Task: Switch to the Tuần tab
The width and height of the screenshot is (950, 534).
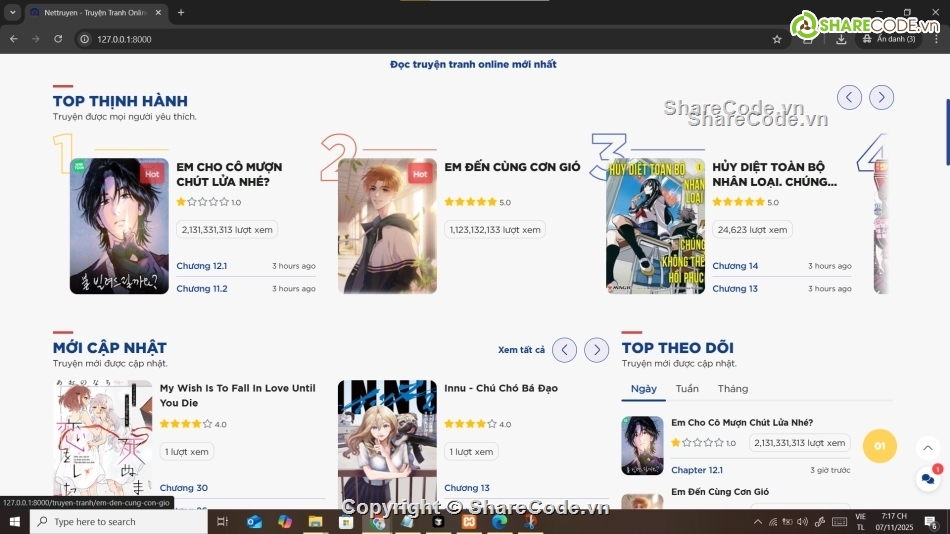Action: pyautogui.click(x=687, y=389)
